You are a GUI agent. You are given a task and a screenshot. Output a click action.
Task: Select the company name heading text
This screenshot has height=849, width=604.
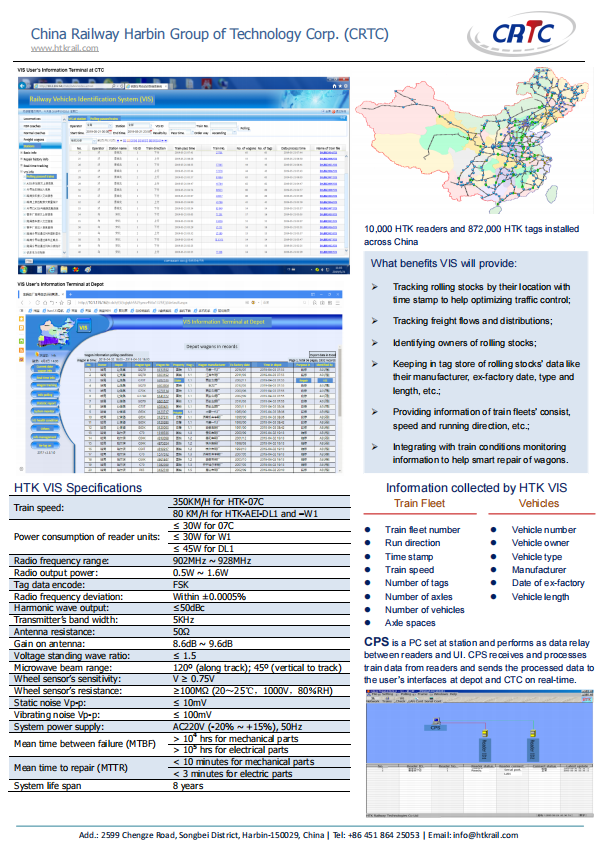pos(209,34)
